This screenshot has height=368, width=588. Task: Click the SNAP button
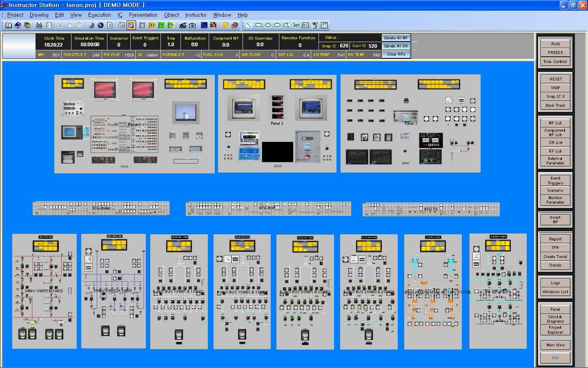pyautogui.click(x=555, y=88)
